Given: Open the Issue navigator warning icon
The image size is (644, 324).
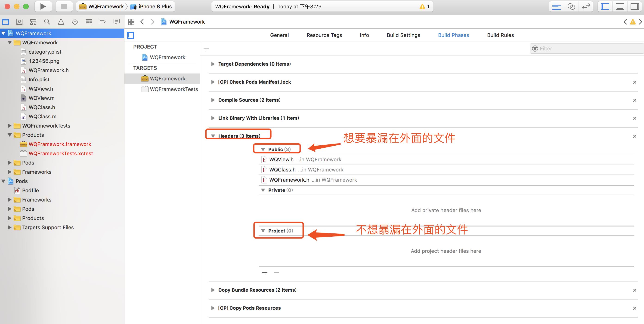Looking at the screenshot, I should pos(61,22).
